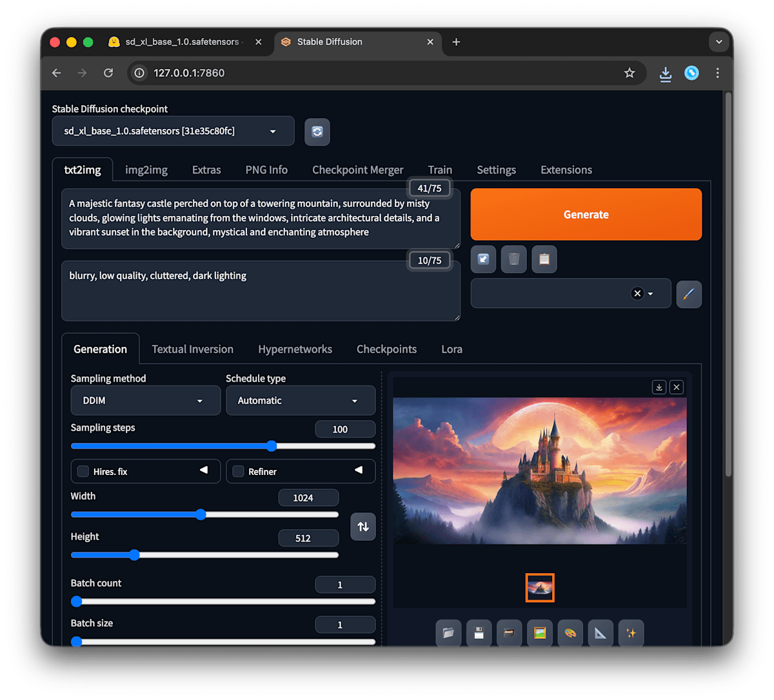Open Sampling method DDIM dropdown

146,400
